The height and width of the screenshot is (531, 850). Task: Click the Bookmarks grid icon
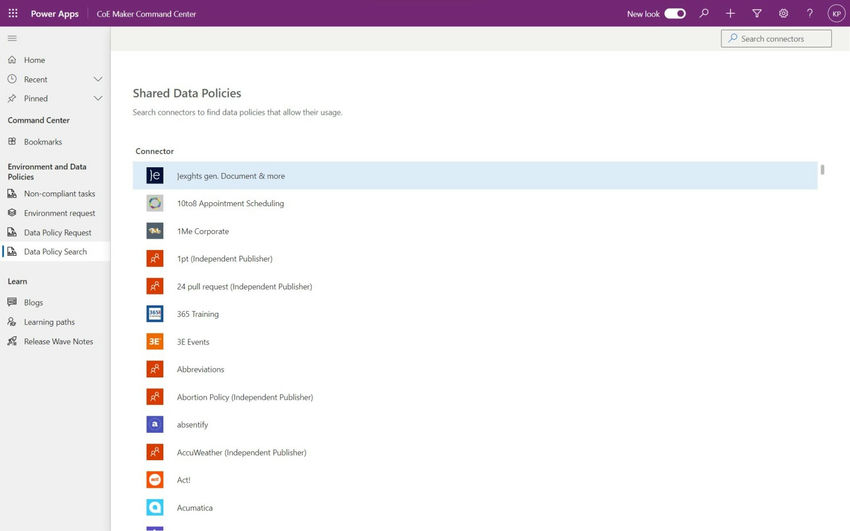[12, 141]
